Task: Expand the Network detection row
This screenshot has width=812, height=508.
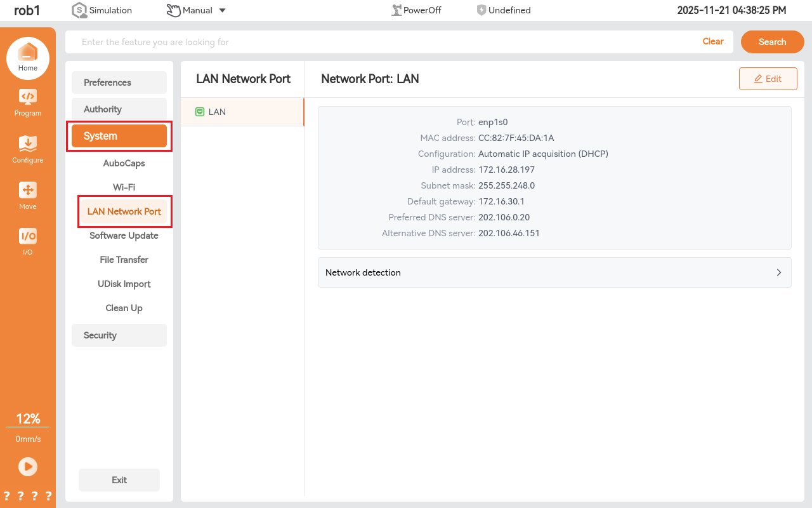Action: (x=554, y=272)
